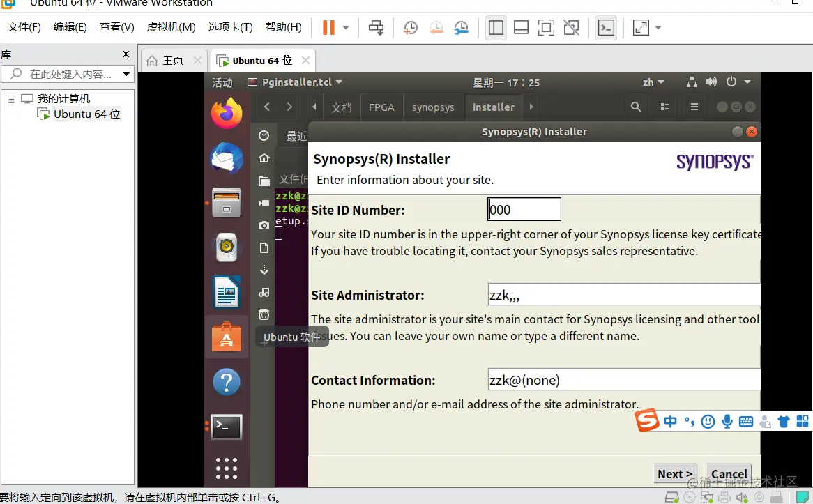Enter full screen mode
Screen dimensions: 813x504
pyautogui.click(x=546, y=27)
